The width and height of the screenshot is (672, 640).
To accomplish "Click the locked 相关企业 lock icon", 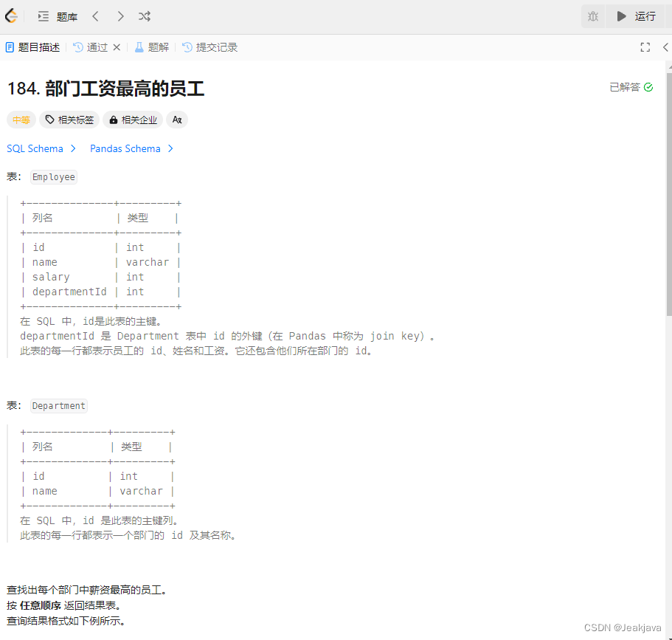I will click(x=112, y=120).
